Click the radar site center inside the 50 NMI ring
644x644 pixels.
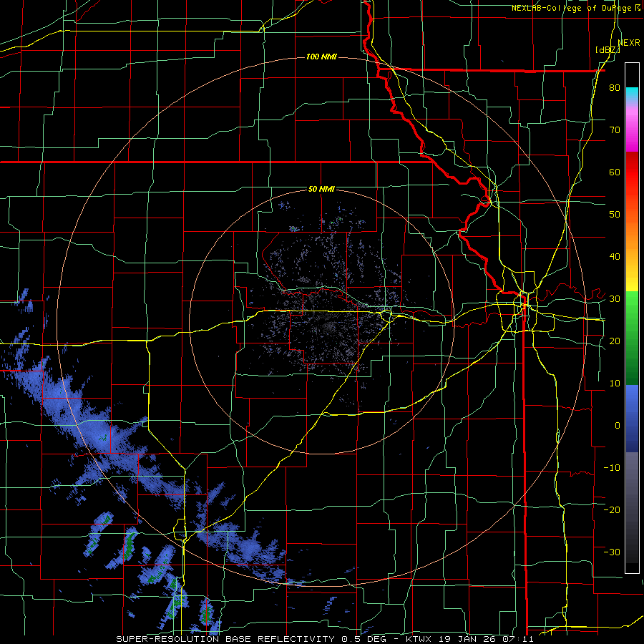tap(321, 323)
